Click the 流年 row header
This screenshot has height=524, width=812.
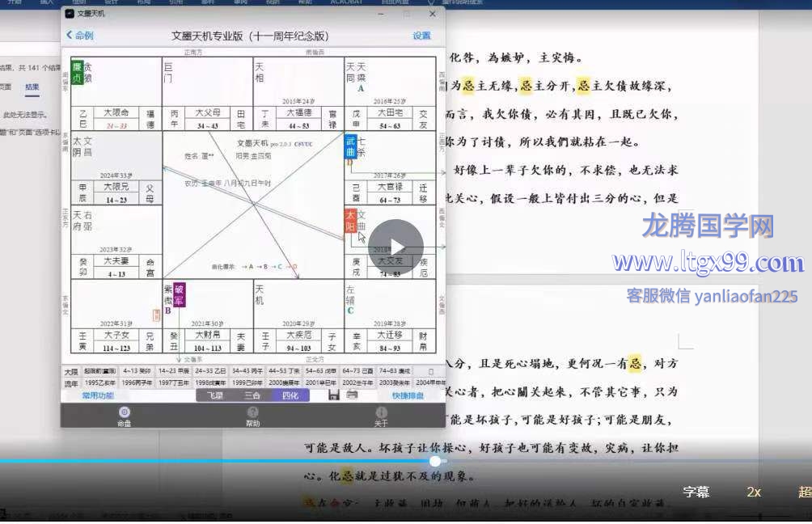tap(71, 383)
